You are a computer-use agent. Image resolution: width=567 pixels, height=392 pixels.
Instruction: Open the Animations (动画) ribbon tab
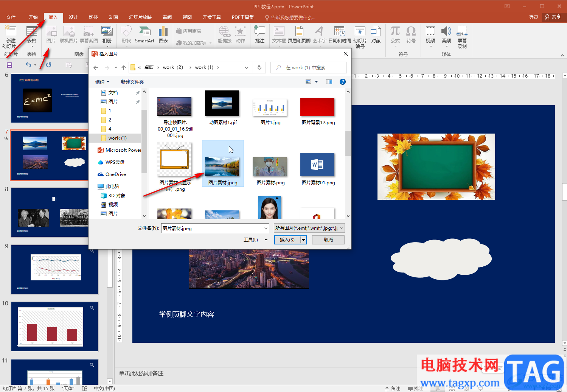(x=113, y=17)
